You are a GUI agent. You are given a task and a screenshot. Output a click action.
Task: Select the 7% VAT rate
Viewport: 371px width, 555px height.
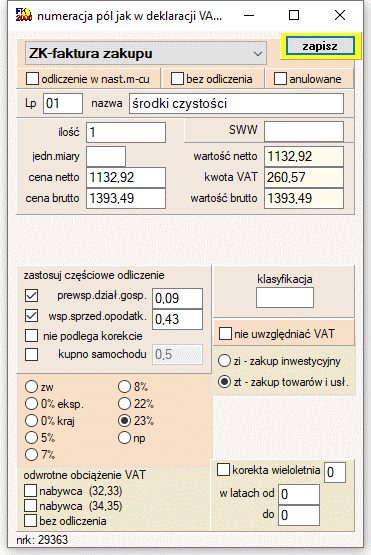point(31,454)
